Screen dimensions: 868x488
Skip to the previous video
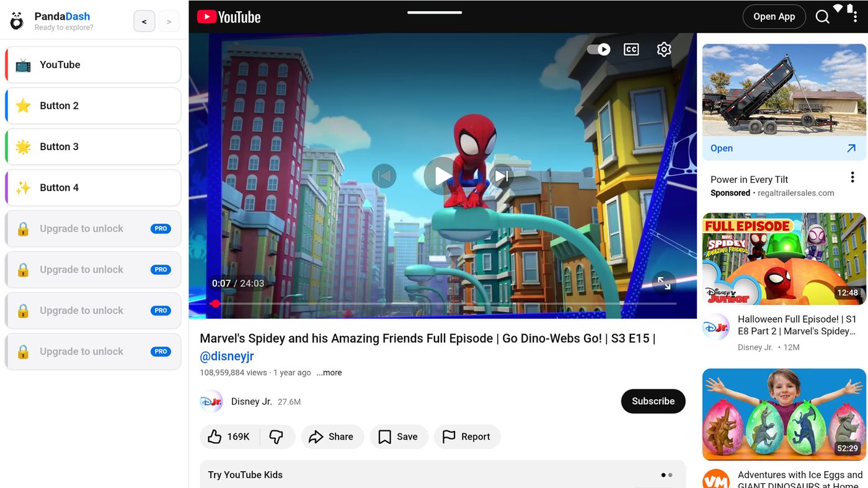384,176
